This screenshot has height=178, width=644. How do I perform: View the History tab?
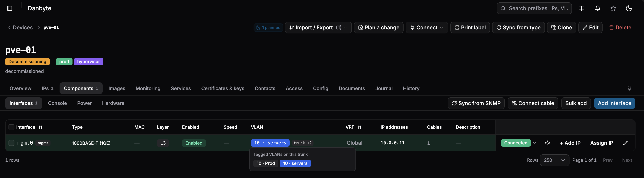pyautogui.click(x=411, y=88)
